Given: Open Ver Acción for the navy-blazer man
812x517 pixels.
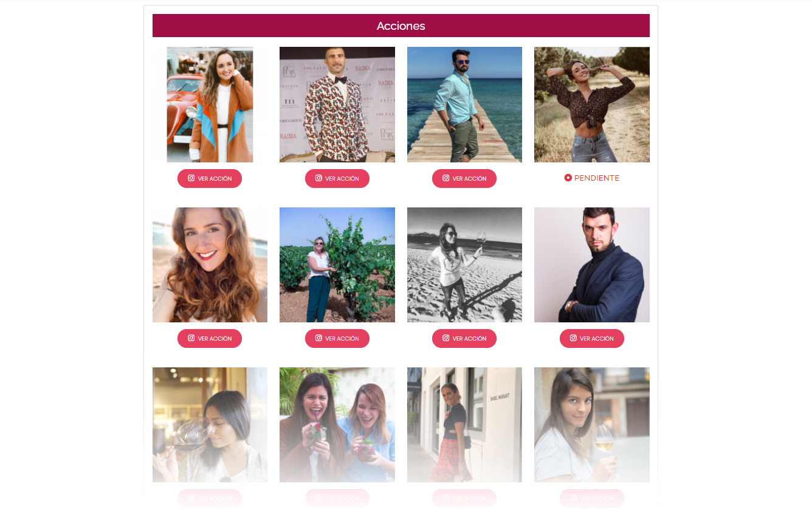Looking at the screenshot, I should [x=592, y=338].
